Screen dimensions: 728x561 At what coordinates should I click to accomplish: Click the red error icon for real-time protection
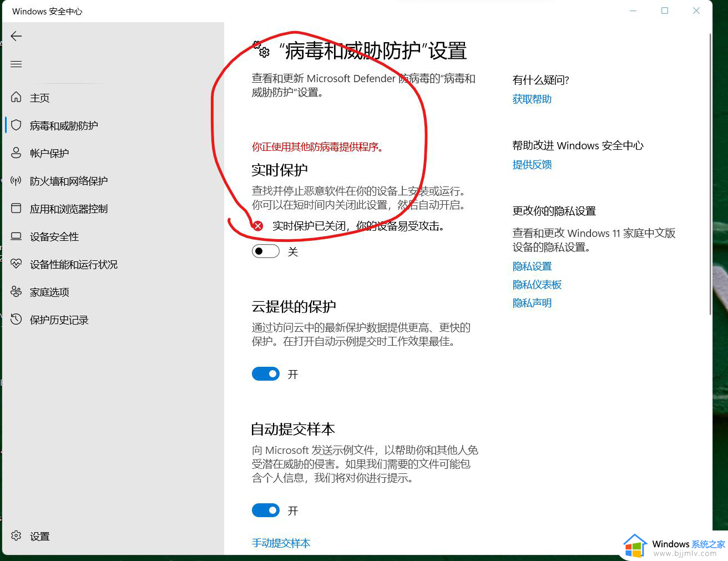tap(258, 226)
